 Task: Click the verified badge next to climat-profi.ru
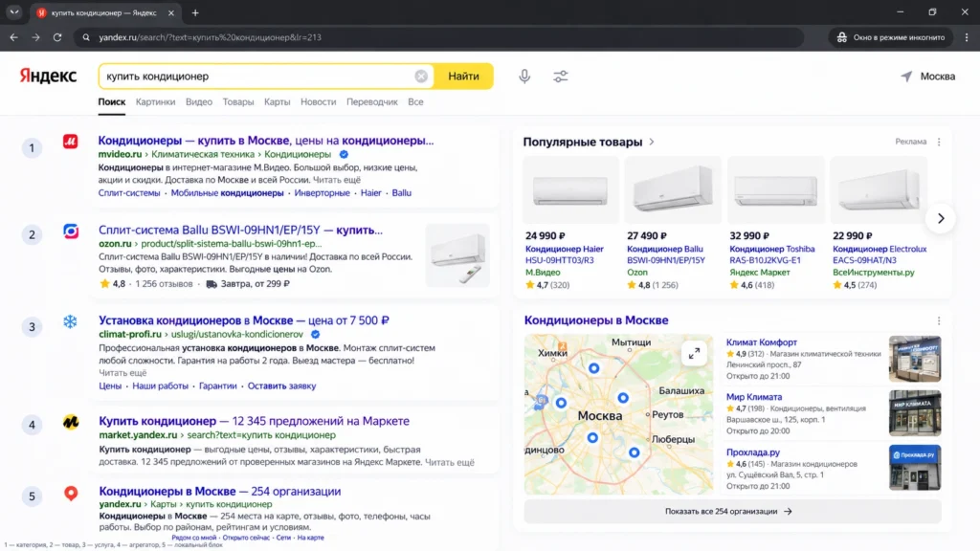click(316, 334)
